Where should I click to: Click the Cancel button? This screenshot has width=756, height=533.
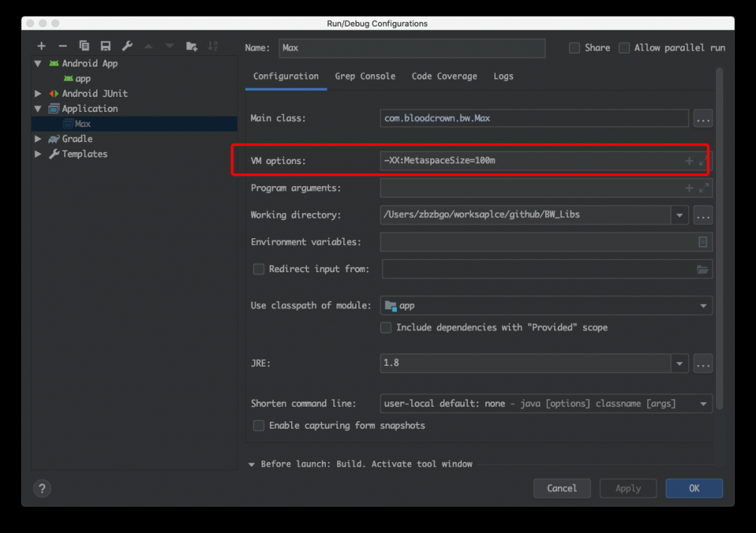(562, 488)
